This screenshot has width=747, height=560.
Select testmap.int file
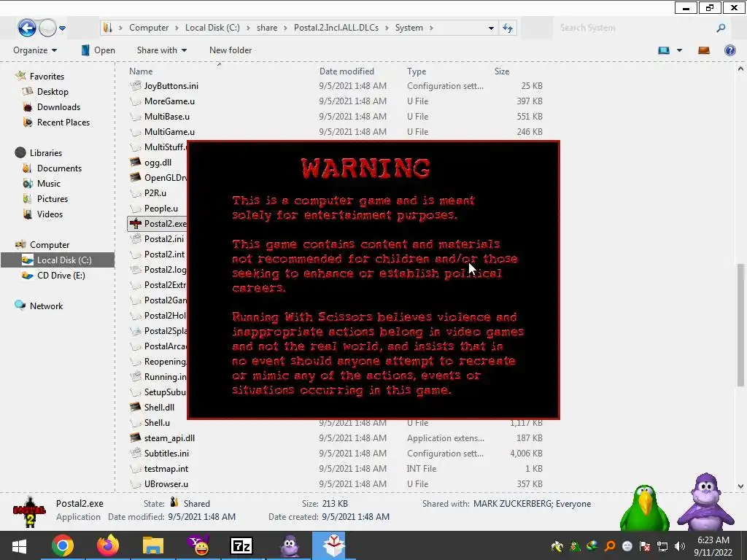point(166,468)
